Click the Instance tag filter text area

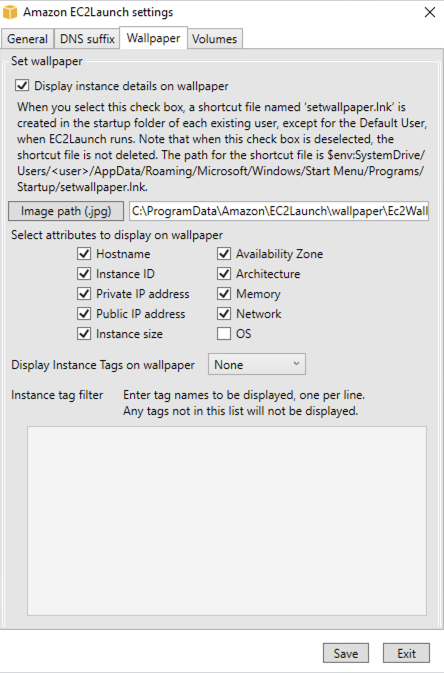pos(227,521)
